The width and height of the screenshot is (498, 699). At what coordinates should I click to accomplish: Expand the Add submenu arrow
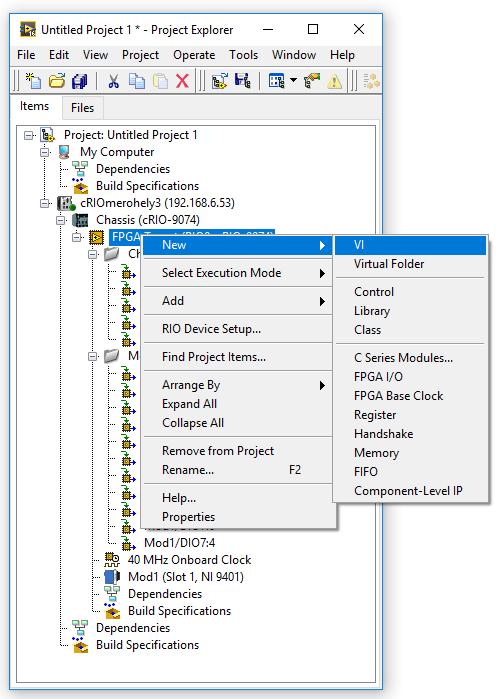click(x=322, y=301)
